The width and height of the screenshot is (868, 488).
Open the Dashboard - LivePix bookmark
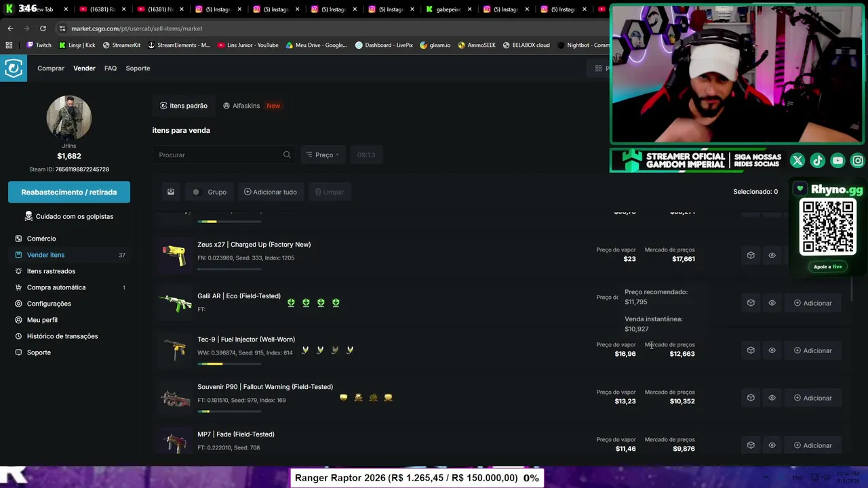coord(384,45)
